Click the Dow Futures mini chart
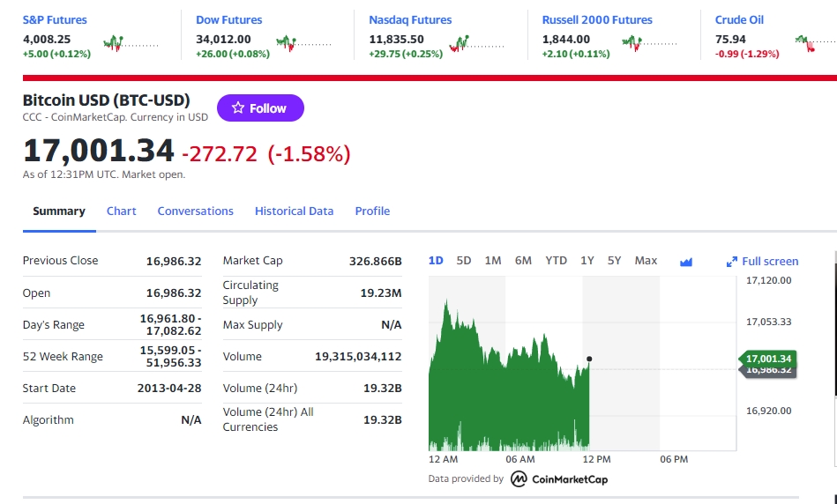837x504 pixels. 303,43
